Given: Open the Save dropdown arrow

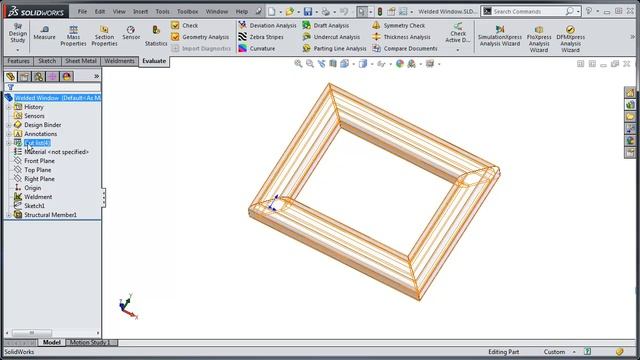Looking at the screenshot, I should coord(316,12).
